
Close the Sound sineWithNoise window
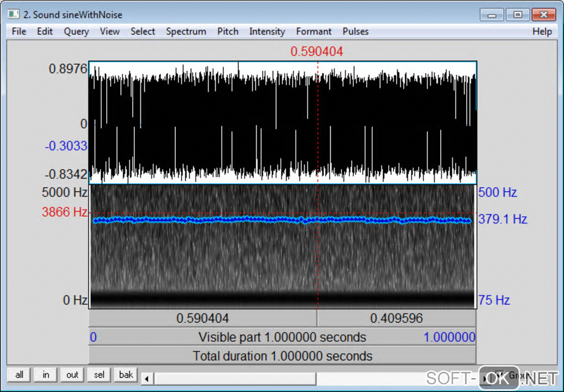pos(544,15)
